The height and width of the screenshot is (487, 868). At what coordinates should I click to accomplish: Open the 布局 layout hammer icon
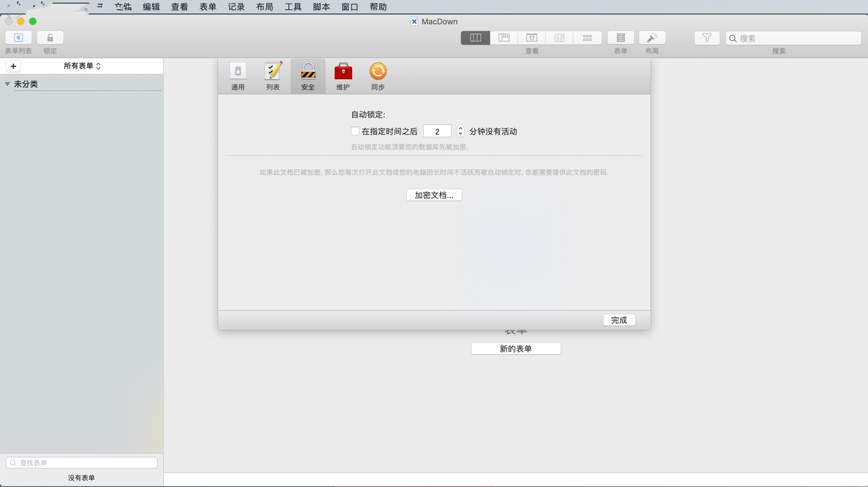click(x=652, y=37)
